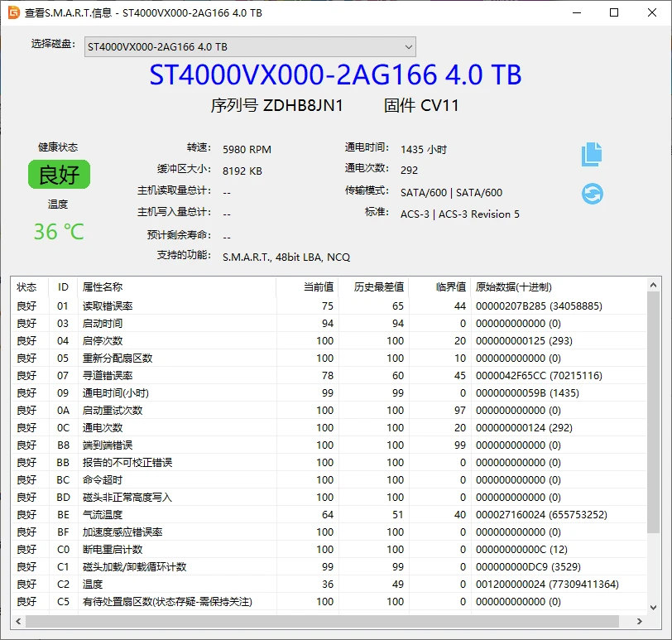Screen dimensions: 672x640
Task: Minimize the S.M.A.R.T. window
Action: pyautogui.click(x=577, y=13)
